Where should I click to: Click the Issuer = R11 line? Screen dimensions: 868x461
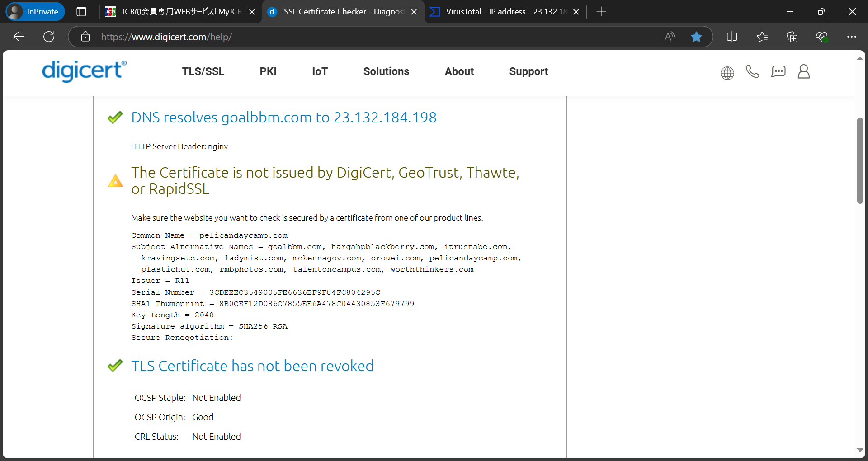point(160,281)
